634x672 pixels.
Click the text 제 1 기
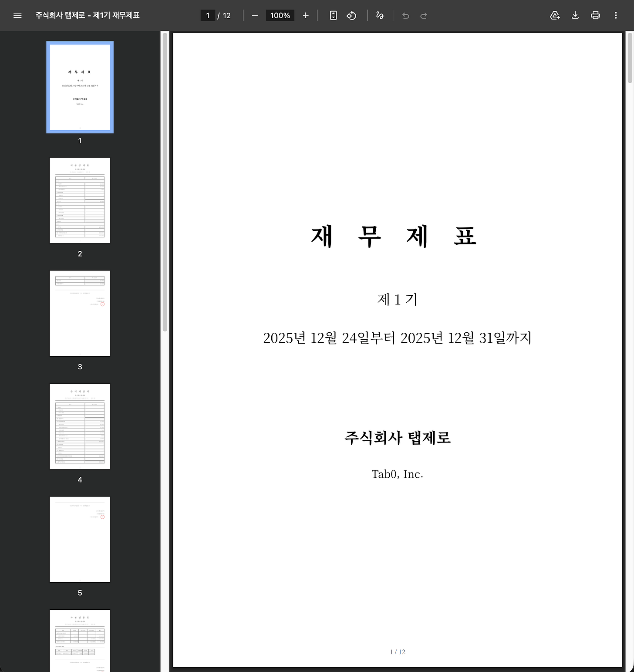pyautogui.click(x=397, y=300)
